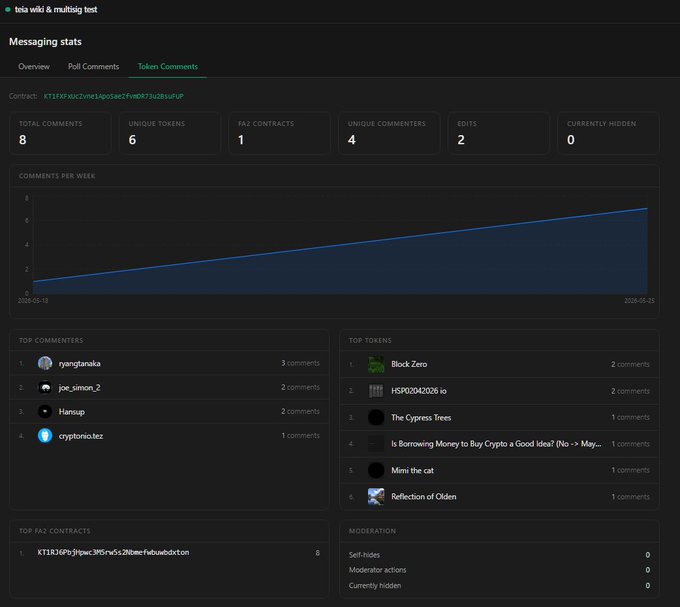Click the Unique Tokens stat card
This screenshot has width=680, height=607.
tap(170, 133)
